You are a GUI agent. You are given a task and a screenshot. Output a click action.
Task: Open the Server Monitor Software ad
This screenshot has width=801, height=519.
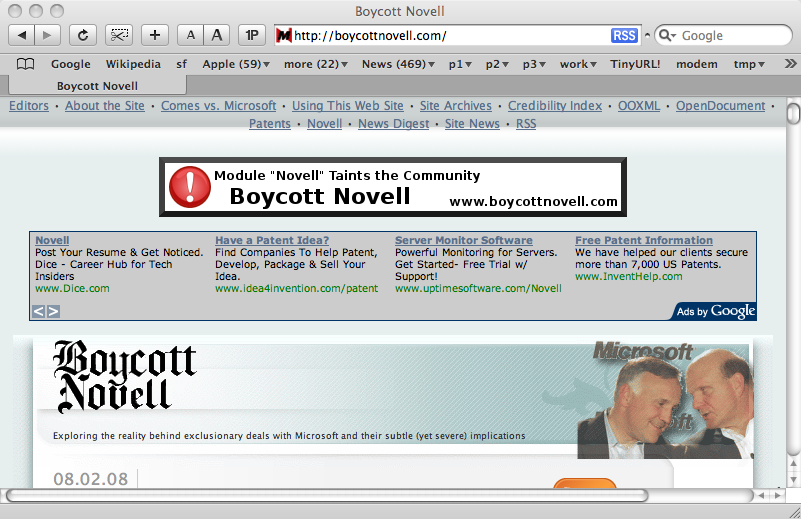click(x=463, y=240)
